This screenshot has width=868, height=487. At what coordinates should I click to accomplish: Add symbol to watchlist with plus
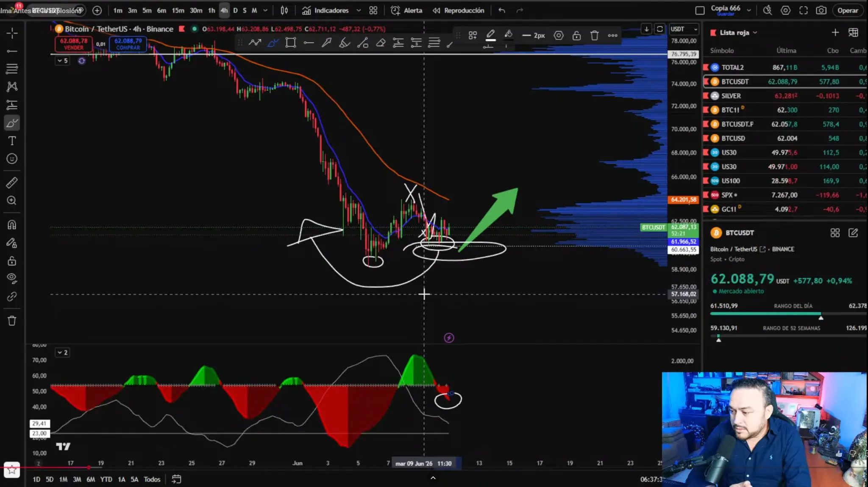click(835, 32)
